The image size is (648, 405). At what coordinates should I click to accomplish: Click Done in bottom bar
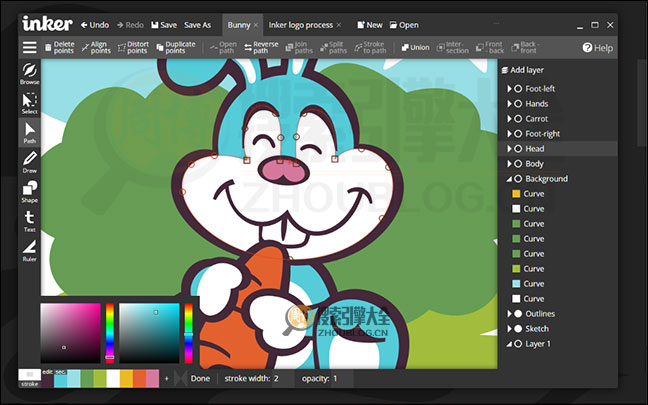pos(200,379)
